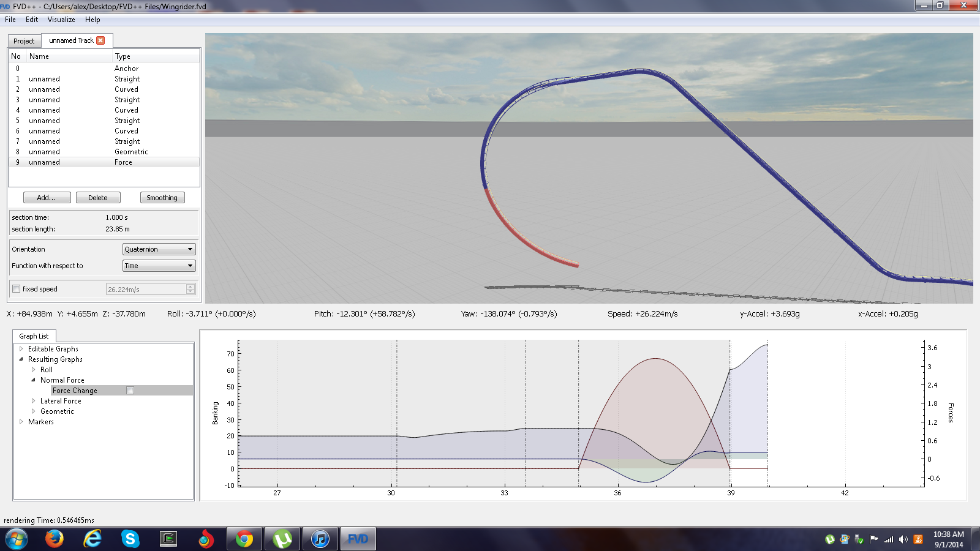Switch to the Project tab
This screenshot has width=980, height=551.
click(24, 41)
